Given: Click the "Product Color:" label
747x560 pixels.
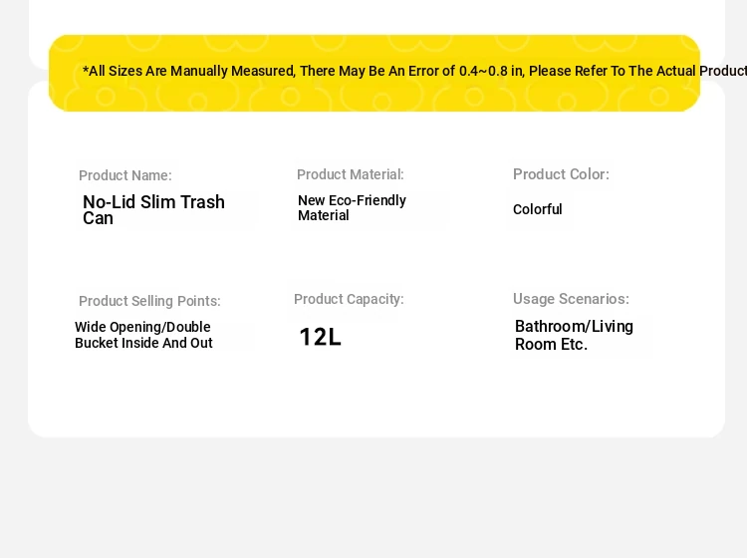Looking at the screenshot, I should point(561,174).
